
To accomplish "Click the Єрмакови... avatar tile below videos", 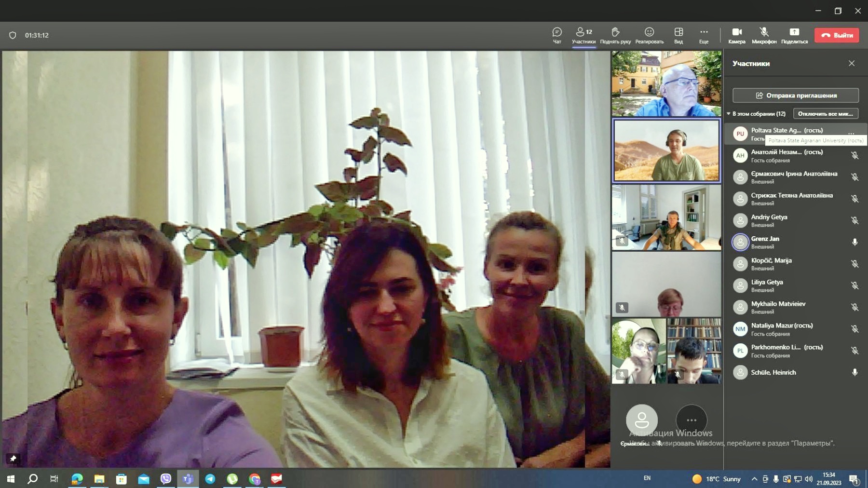I will (x=641, y=420).
